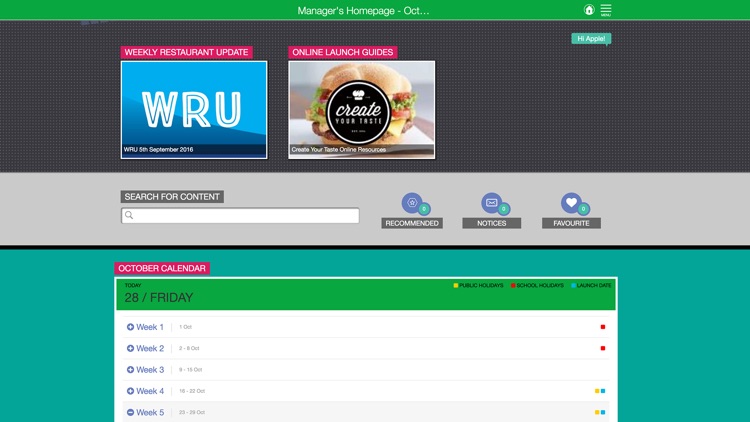
Task: Click the search magnifier icon
Action: [x=129, y=215]
